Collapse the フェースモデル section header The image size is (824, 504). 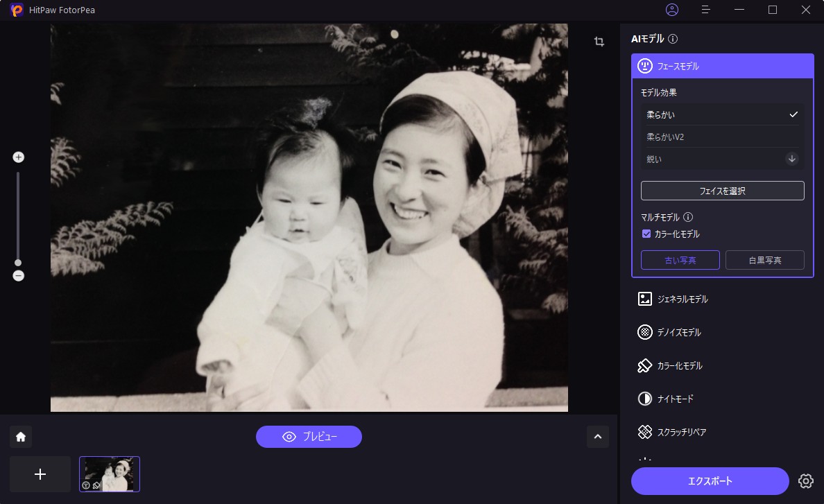722,67
